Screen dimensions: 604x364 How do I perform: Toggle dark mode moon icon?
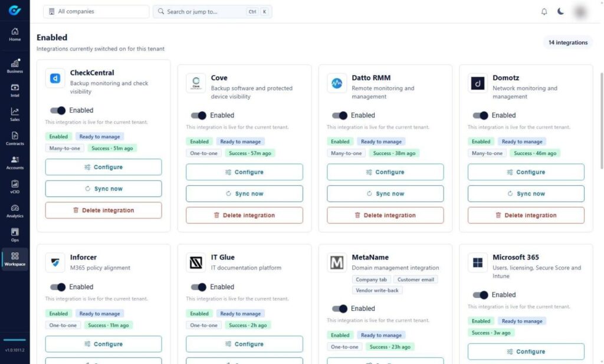coord(561,12)
